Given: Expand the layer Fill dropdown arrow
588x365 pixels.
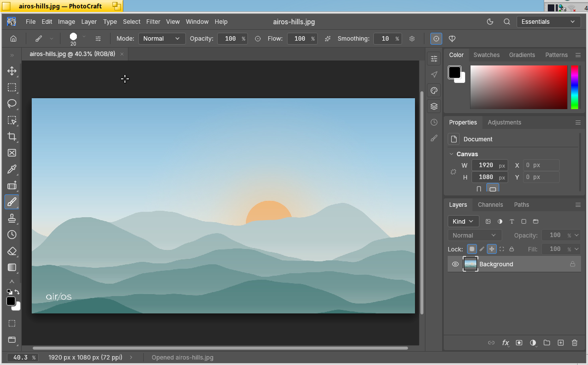Looking at the screenshot, I should pyautogui.click(x=577, y=249).
